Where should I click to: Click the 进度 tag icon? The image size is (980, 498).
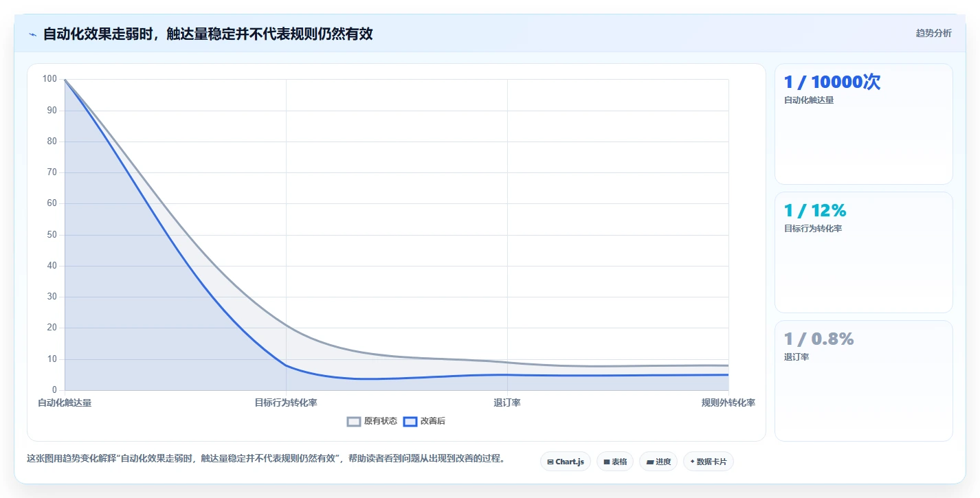(x=650, y=462)
